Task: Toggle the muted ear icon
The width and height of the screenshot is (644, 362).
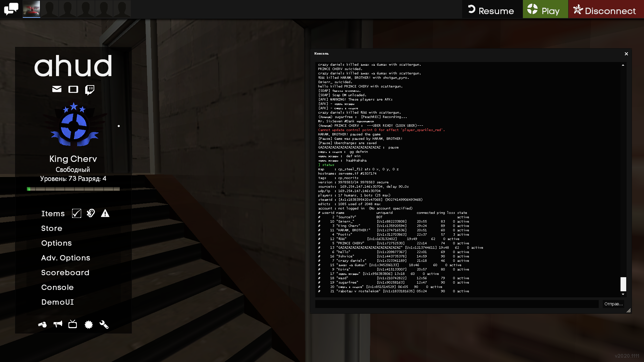Action: pyautogui.click(x=91, y=213)
